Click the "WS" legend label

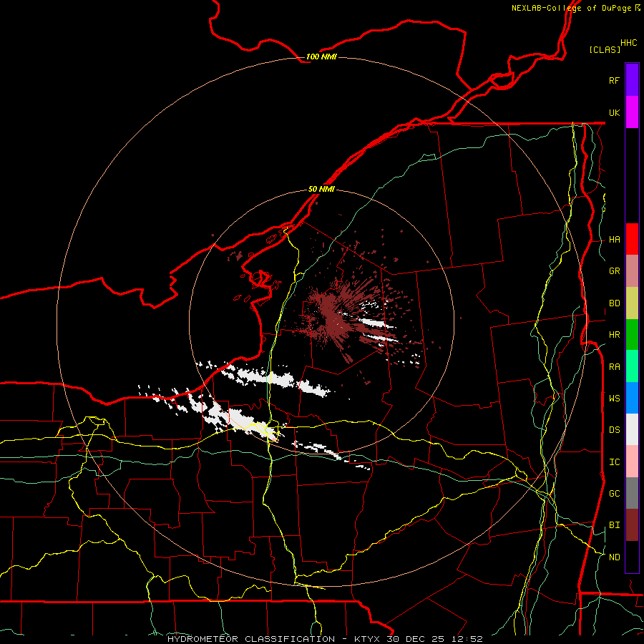pos(614,399)
